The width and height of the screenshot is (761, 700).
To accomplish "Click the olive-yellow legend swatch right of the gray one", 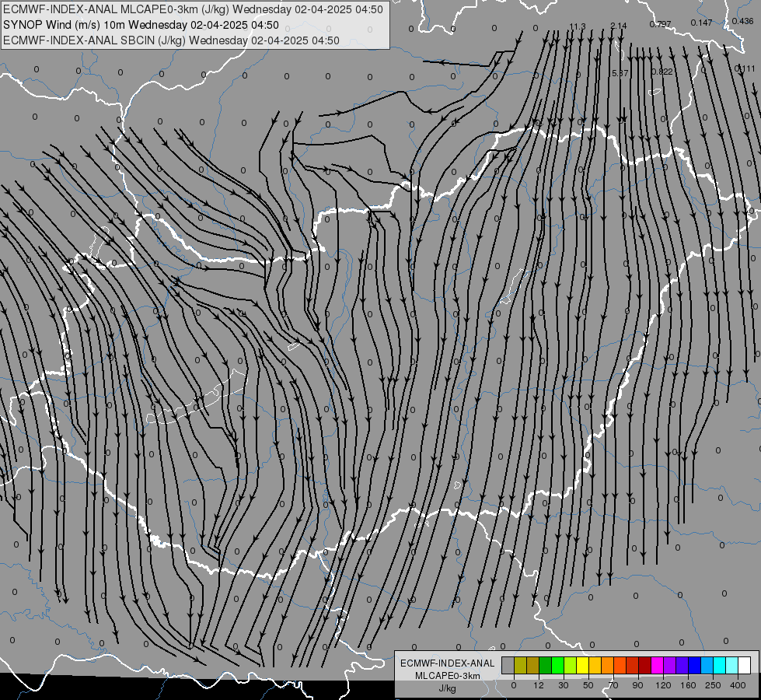I will [x=520, y=665].
